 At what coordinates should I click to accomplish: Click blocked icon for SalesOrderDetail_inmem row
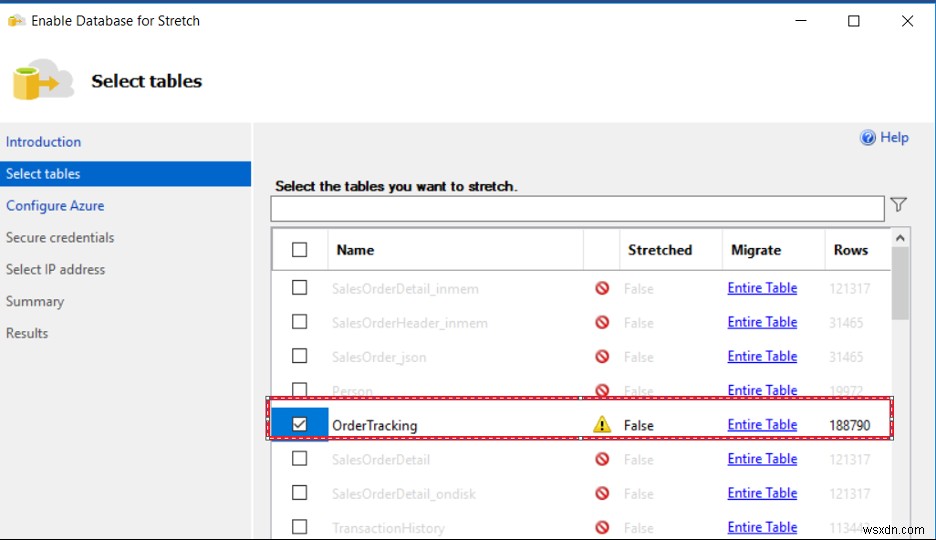(602, 288)
